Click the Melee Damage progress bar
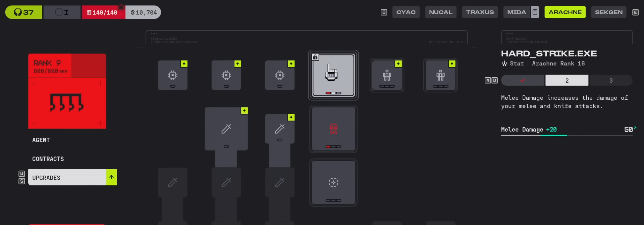This screenshot has height=225, width=644. (567, 135)
